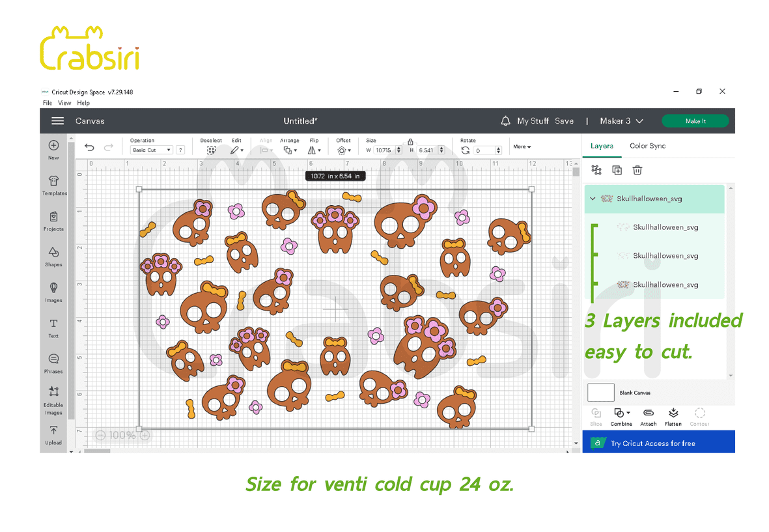This screenshot has height=532, width=769.
Task: Open the File menu
Action: [48, 103]
